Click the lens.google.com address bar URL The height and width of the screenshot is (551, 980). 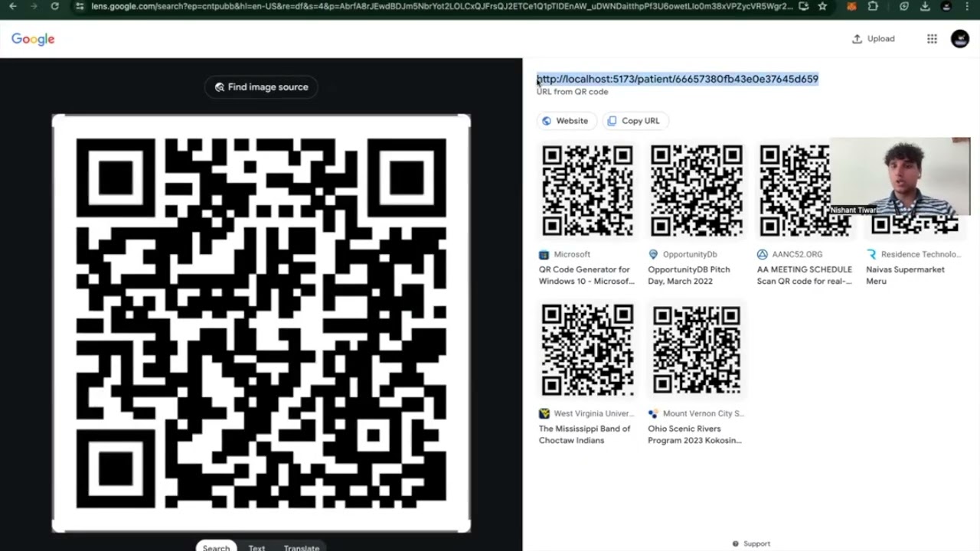(442, 6)
